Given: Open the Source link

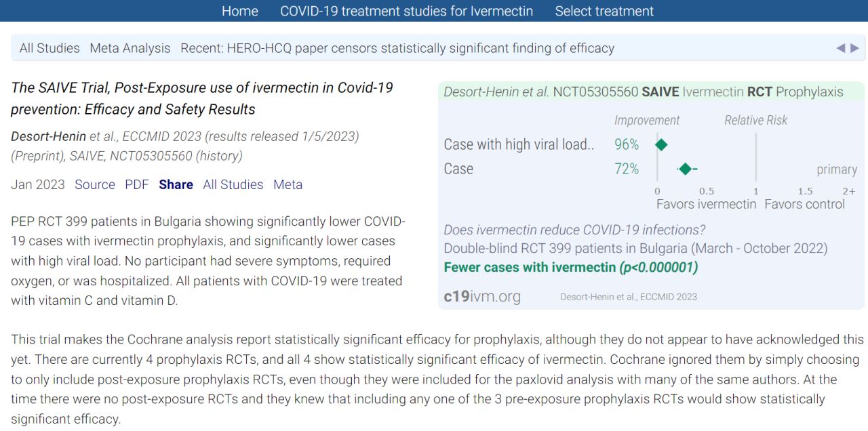Looking at the screenshot, I should pos(95,184).
